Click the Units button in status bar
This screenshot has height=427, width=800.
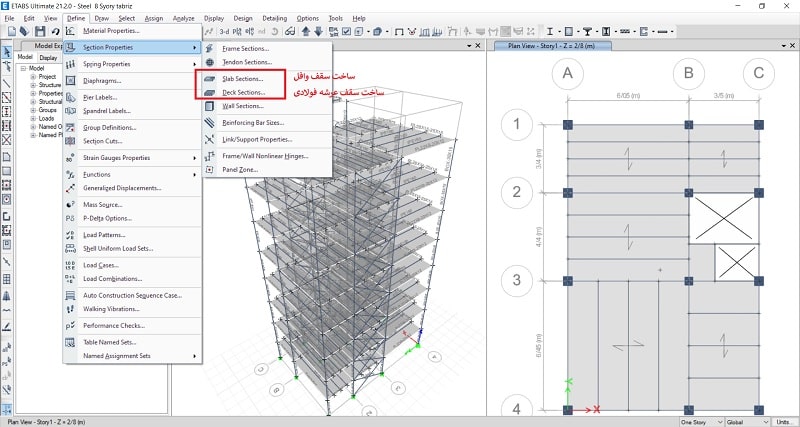784,421
